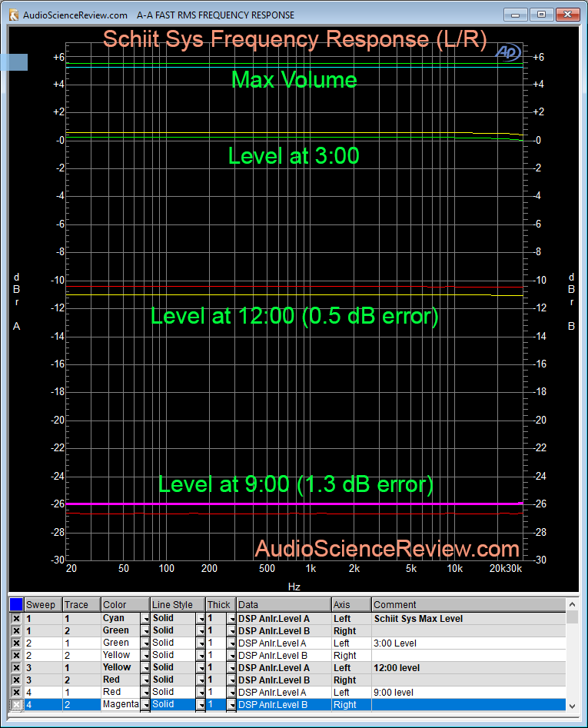Click 'Level at 12:00 (0.5 dB error)' annotation

coord(294,316)
